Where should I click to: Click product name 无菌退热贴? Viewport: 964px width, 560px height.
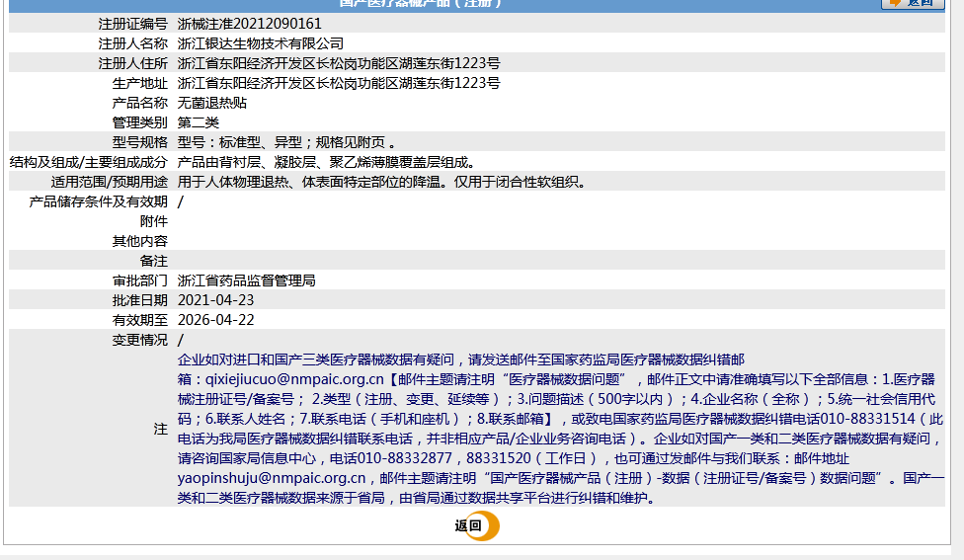pyautogui.click(x=212, y=103)
